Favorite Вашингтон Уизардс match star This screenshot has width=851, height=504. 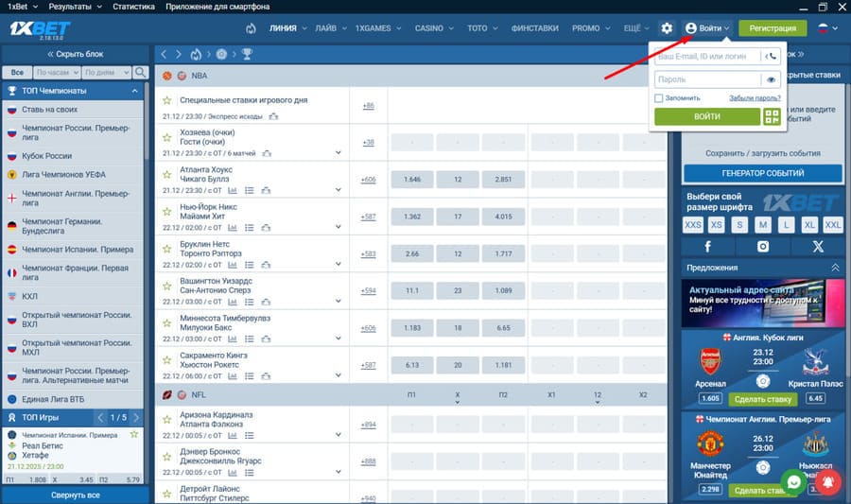[x=167, y=286]
